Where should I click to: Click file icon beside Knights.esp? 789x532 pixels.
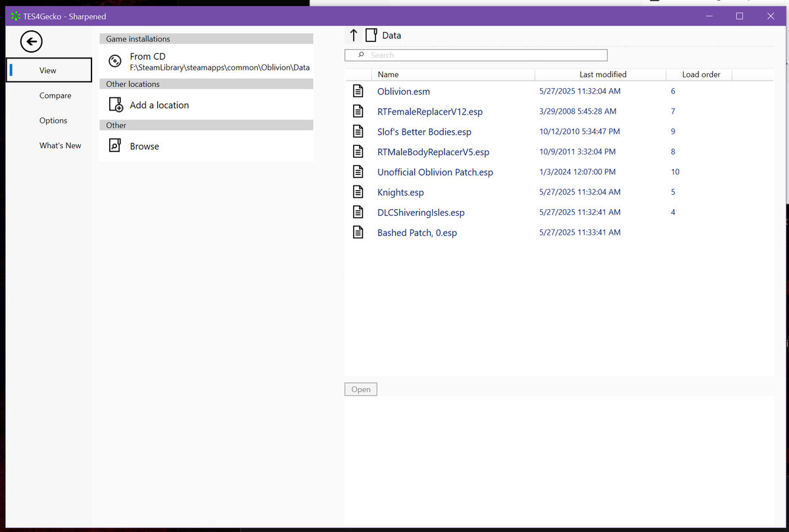tap(358, 192)
